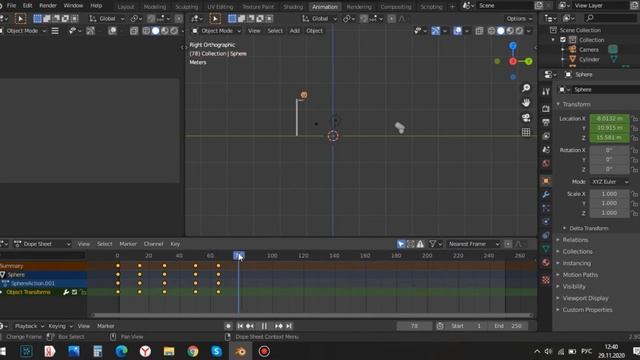Click the Scale X value field
Viewport: 640px width, 360px height.
(609, 194)
